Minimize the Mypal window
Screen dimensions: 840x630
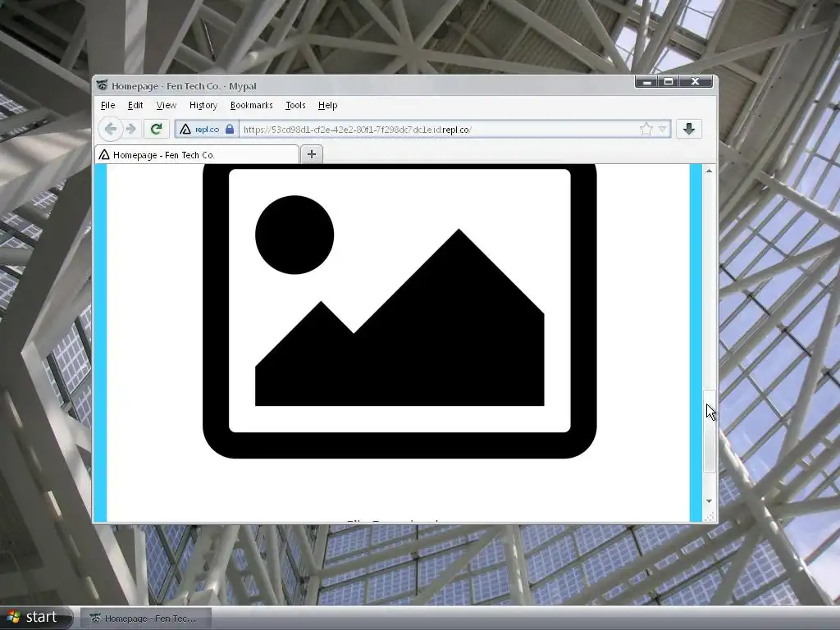click(646, 81)
